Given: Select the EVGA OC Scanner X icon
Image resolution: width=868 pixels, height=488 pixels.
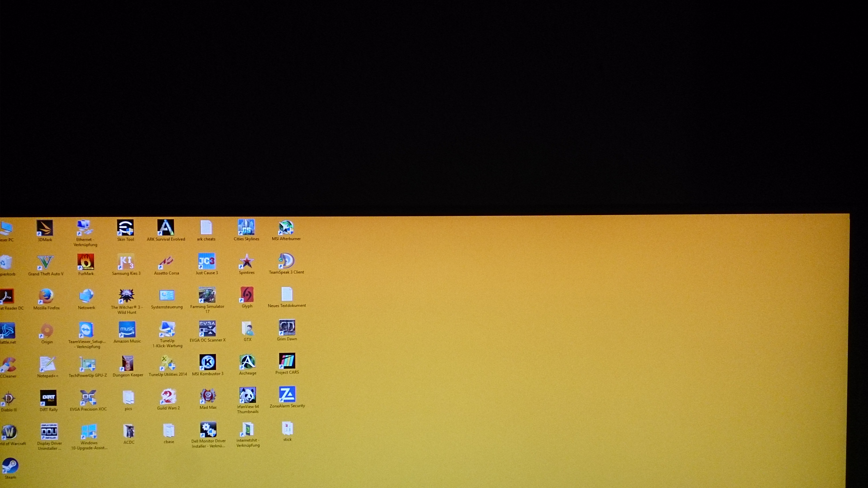Looking at the screenshot, I should click(x=207, y=329).
